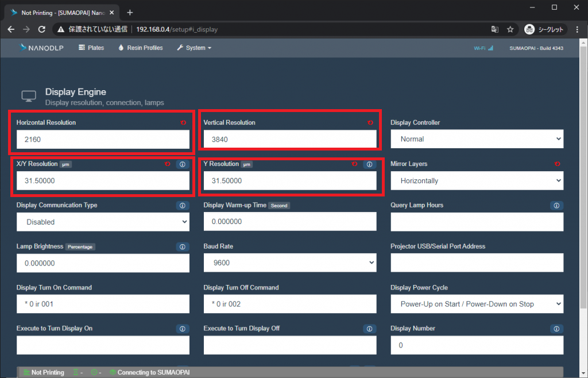Viewport: 588px width, 378px height.
Task: Reset Y Resolution with its red icon
Action: (355, 164)
